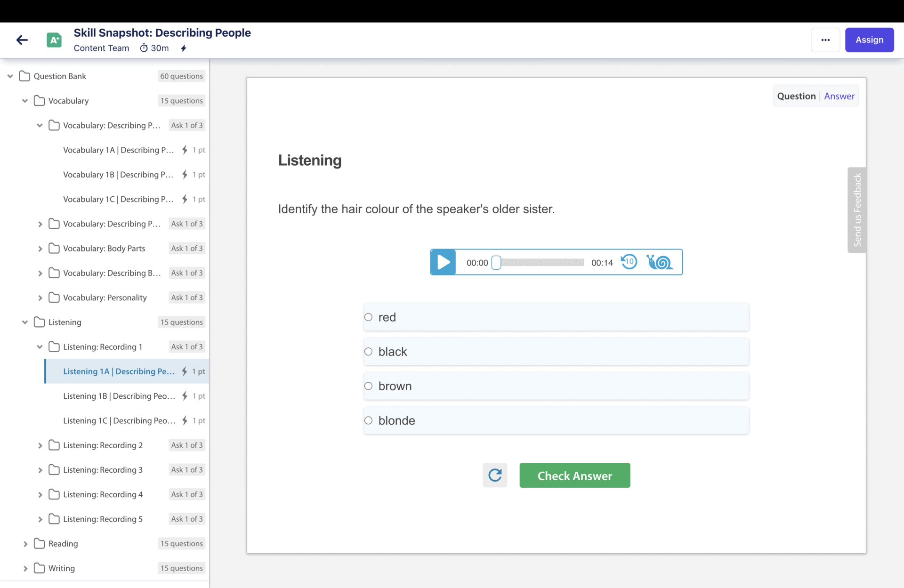Click the reset question refresh icon
This screenshot has height=588, width=904.
[x=495, y=475]
